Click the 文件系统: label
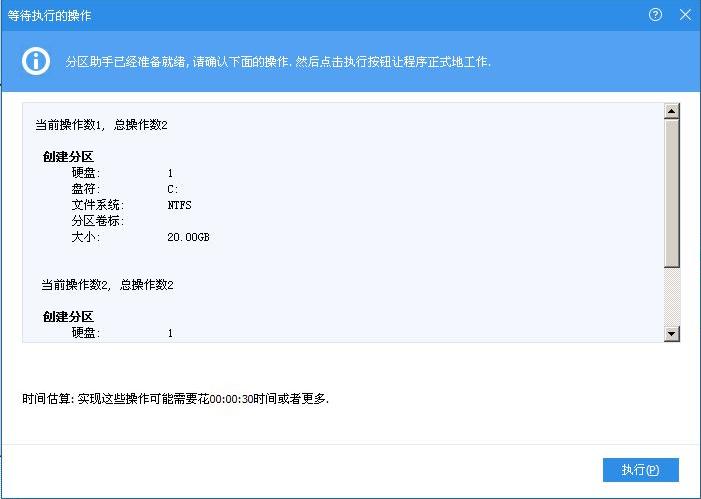 point(98,205)
